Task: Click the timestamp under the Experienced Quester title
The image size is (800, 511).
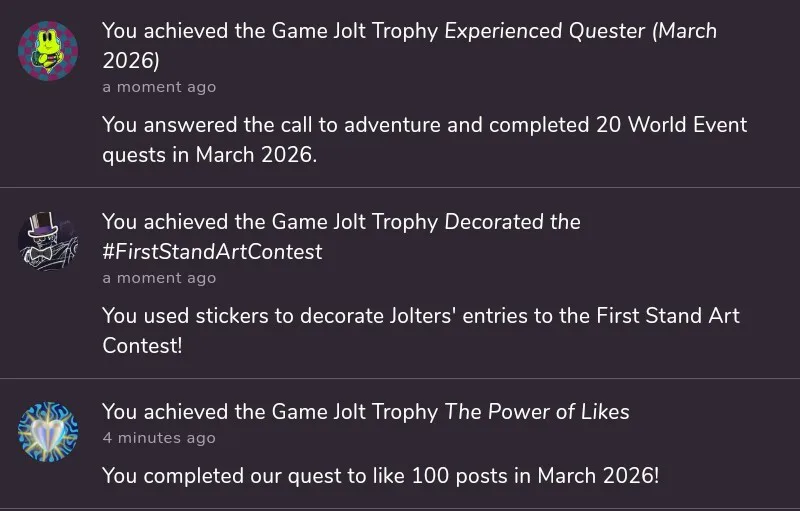Action: coord(159,87)
